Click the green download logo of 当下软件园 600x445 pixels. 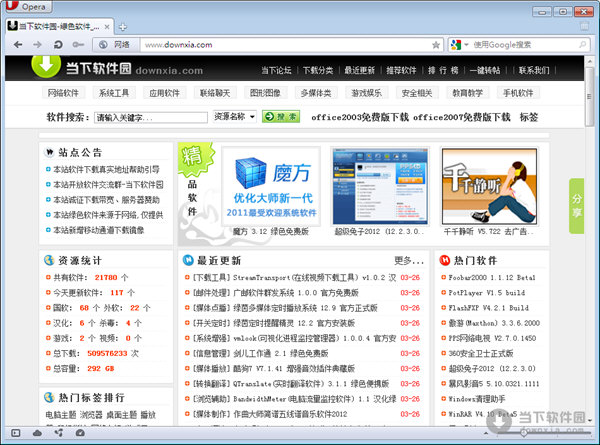46,65
